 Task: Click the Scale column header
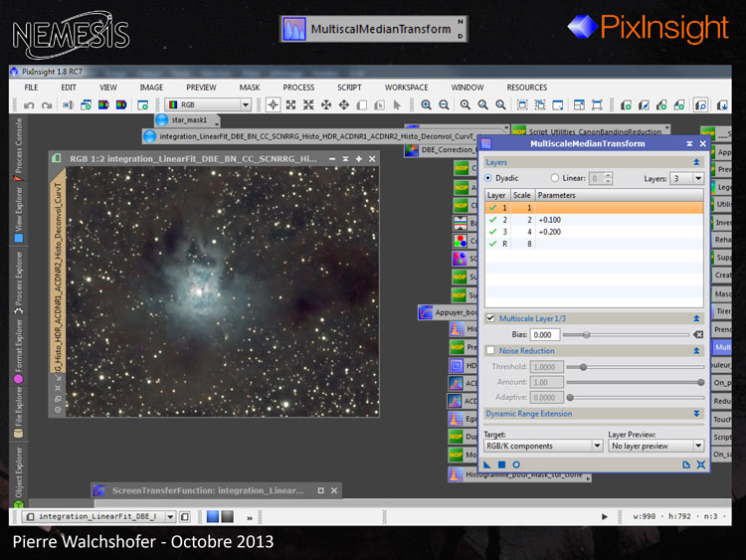click(x=522, y=195)
